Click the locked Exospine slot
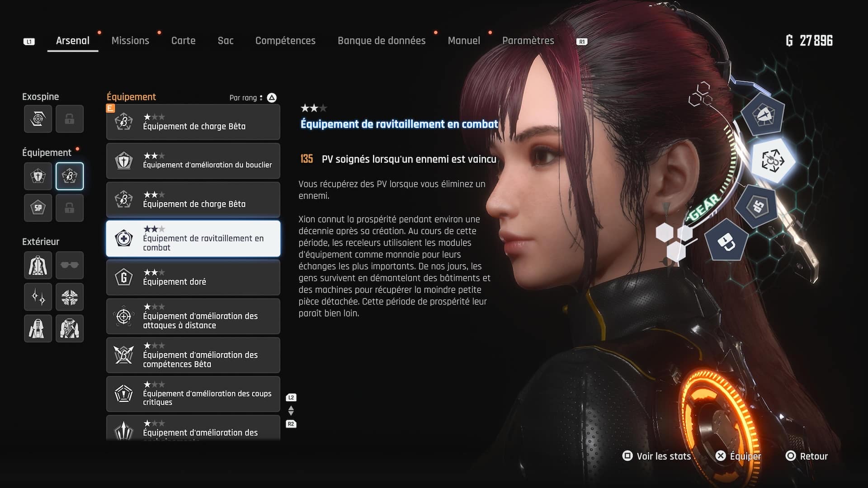 point(70,119)
